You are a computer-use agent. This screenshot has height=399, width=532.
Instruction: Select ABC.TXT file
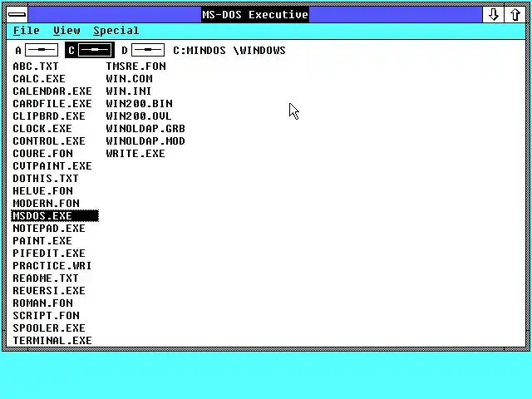pyautogui.click(x=36, y=66)
